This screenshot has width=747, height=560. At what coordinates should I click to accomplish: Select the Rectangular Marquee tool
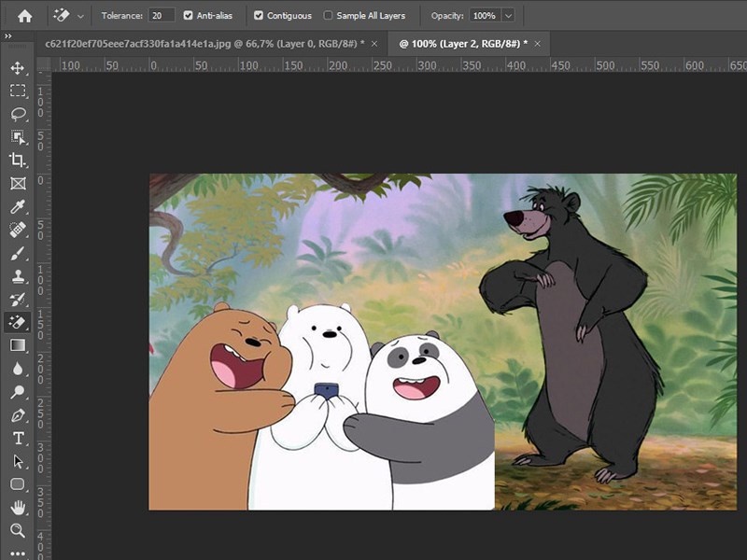[x=18, y=91]
